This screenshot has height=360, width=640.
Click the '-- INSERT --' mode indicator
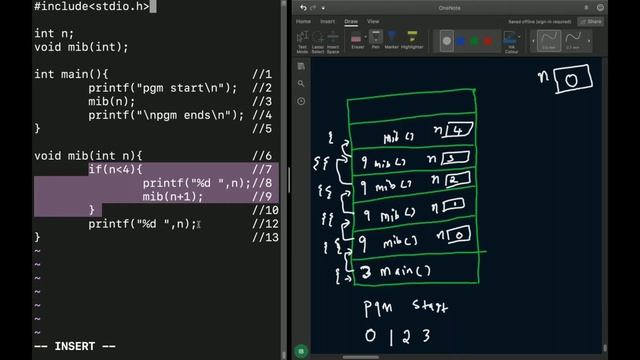tap(75, 347)
